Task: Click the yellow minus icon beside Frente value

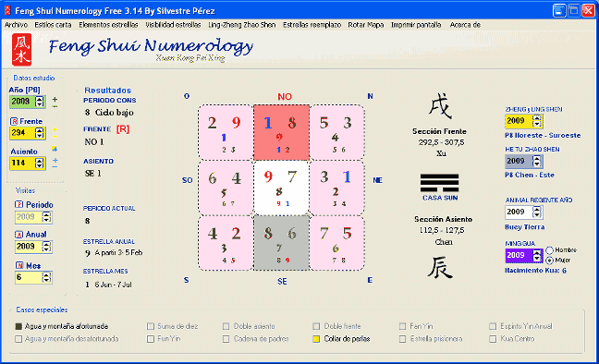Action: 55,137
